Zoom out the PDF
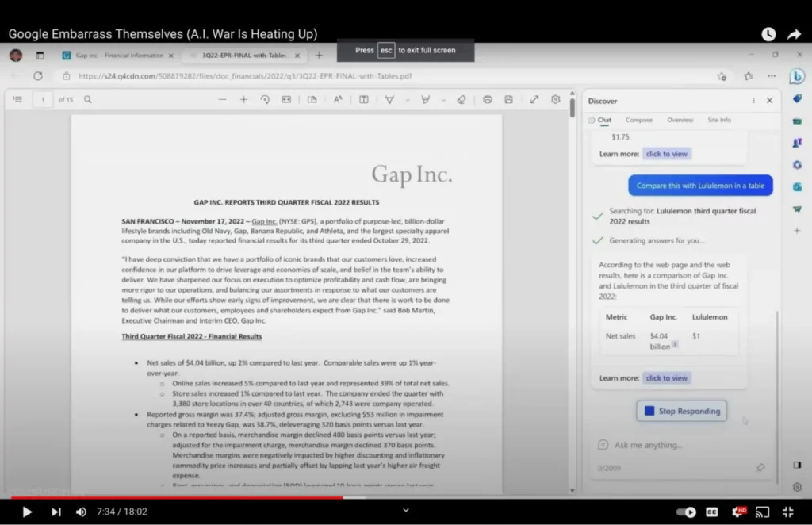Viewport: 812px width, 525px height. (x=222, y=99)
